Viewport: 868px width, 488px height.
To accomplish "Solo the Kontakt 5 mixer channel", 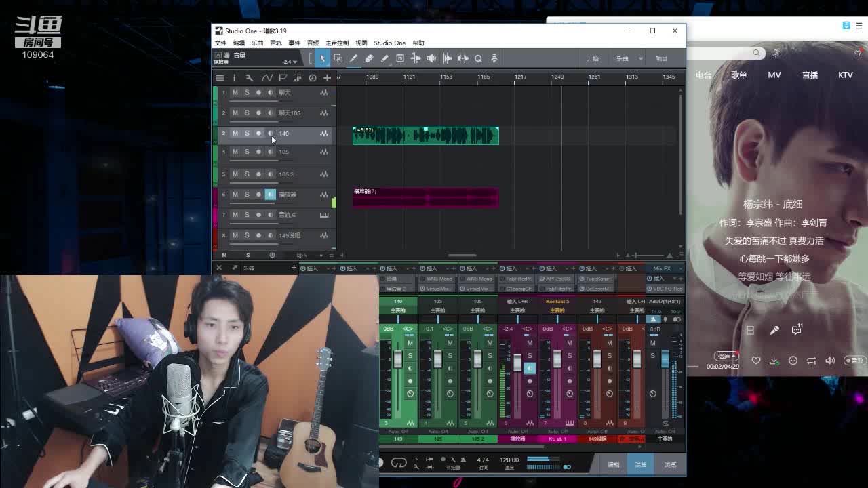I will click(x=570, y=355).
